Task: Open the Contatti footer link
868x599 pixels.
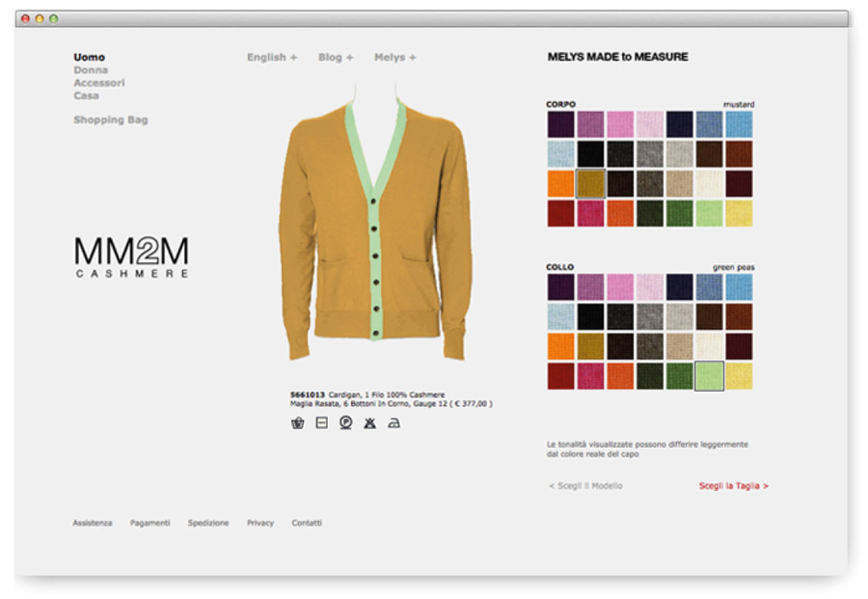Action: tap(307, 523)
